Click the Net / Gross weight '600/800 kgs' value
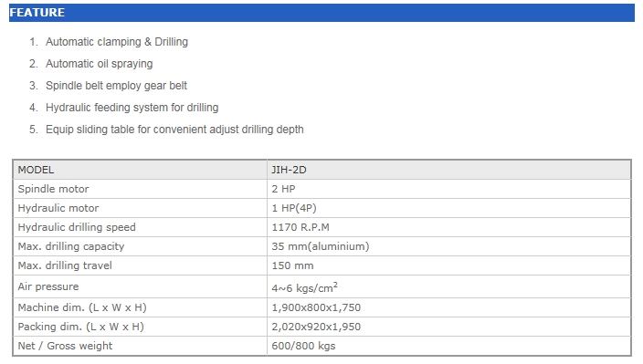The image size is (643, 364). [x=303, y=346]
